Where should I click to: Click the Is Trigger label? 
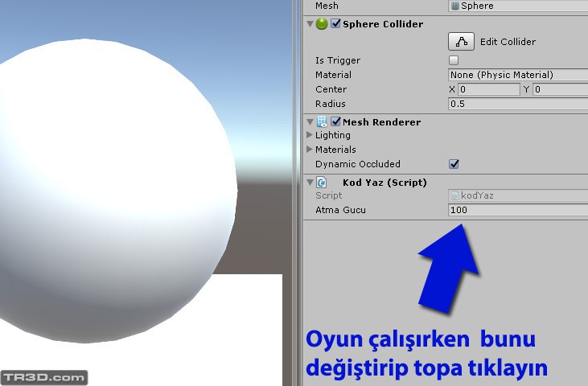338,60
